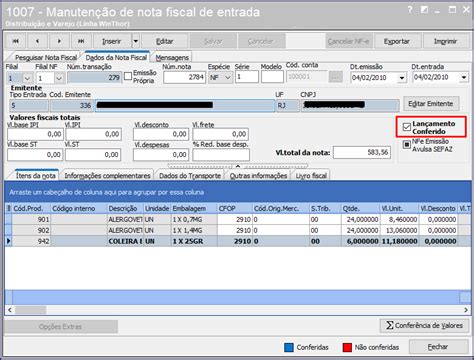Click the CFOP column header
The height and width of the screenshot is (360, 474).
click(235, 208)
